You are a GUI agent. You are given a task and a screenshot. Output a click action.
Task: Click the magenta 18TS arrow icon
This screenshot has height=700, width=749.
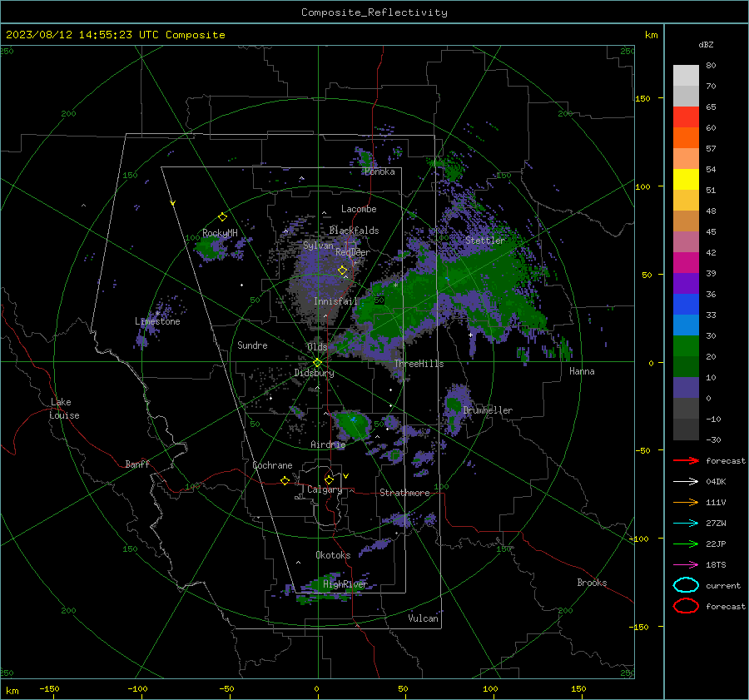686,565
